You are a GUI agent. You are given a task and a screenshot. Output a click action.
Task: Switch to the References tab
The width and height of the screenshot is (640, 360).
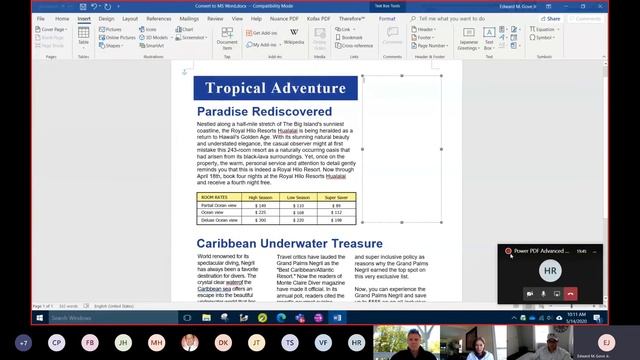[x=159, y=19]
